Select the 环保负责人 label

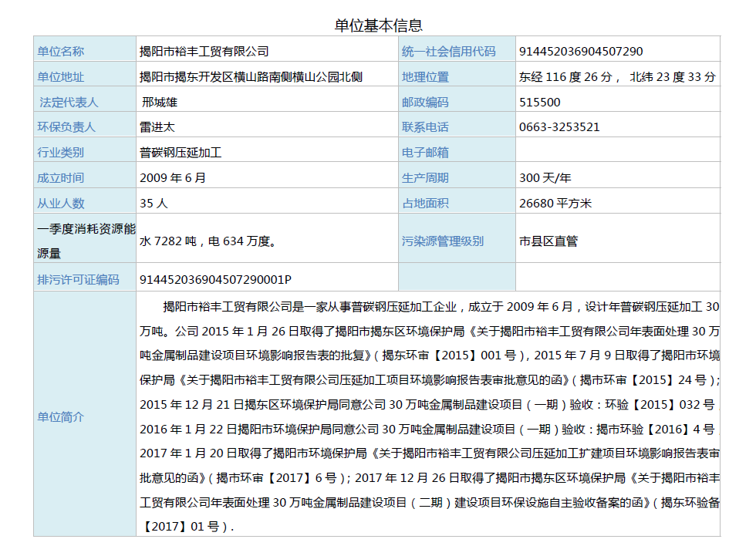(66, 126)
